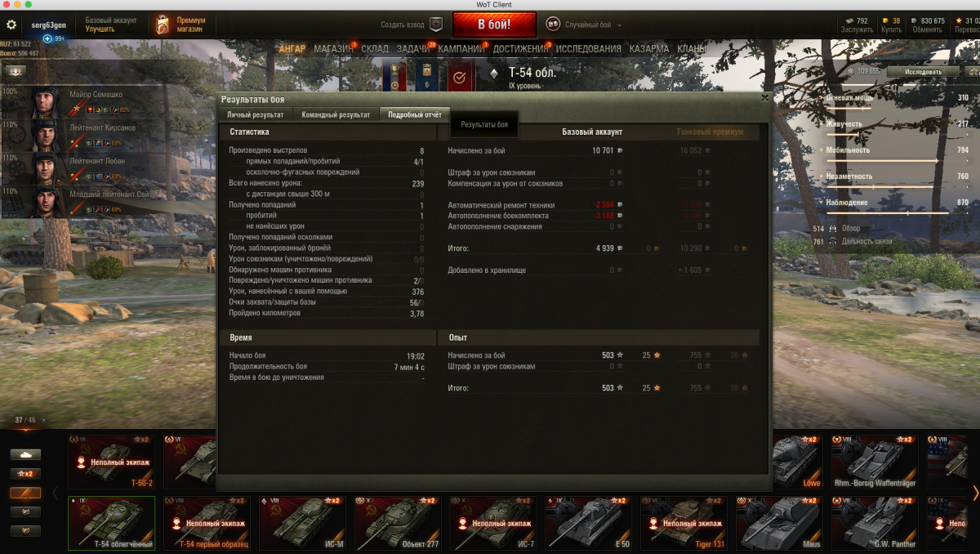
Task: Open the settings gear menu
Action: coord(11,25)
